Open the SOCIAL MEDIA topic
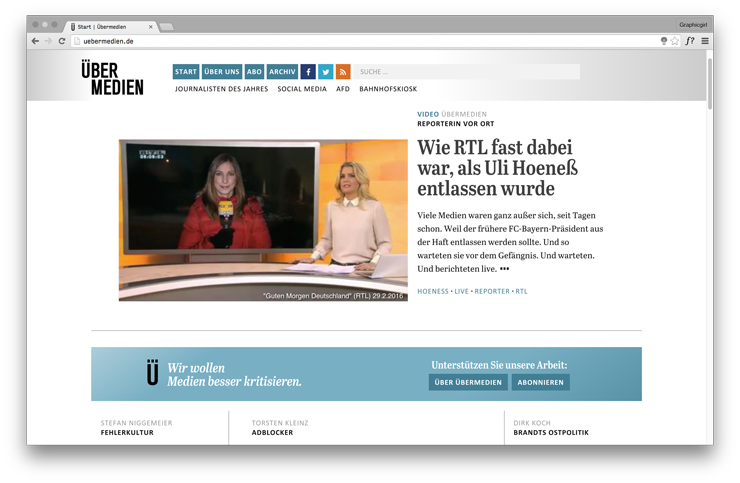 pyautogui.click(x=302, y=89)
